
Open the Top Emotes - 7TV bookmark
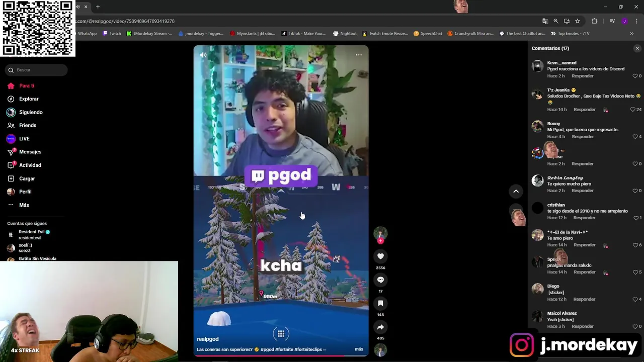(570, 34)
